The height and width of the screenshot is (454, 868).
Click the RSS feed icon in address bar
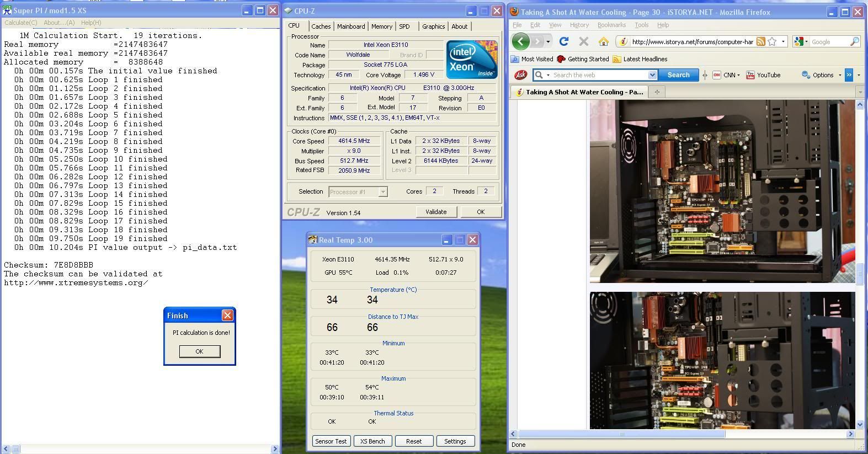click(760, 41)
